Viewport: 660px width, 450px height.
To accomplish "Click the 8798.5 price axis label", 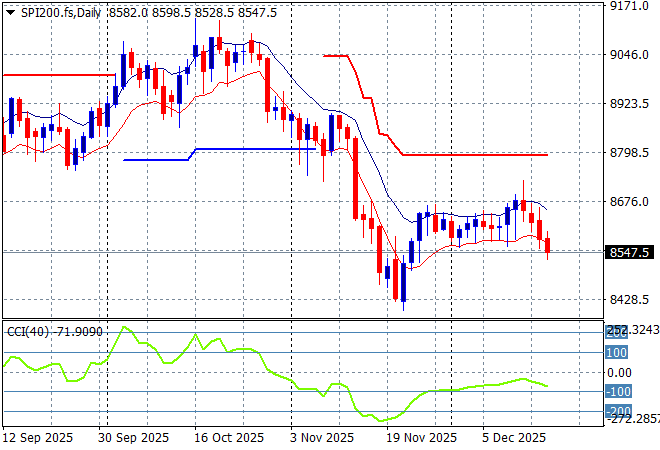I will point(629,153).
